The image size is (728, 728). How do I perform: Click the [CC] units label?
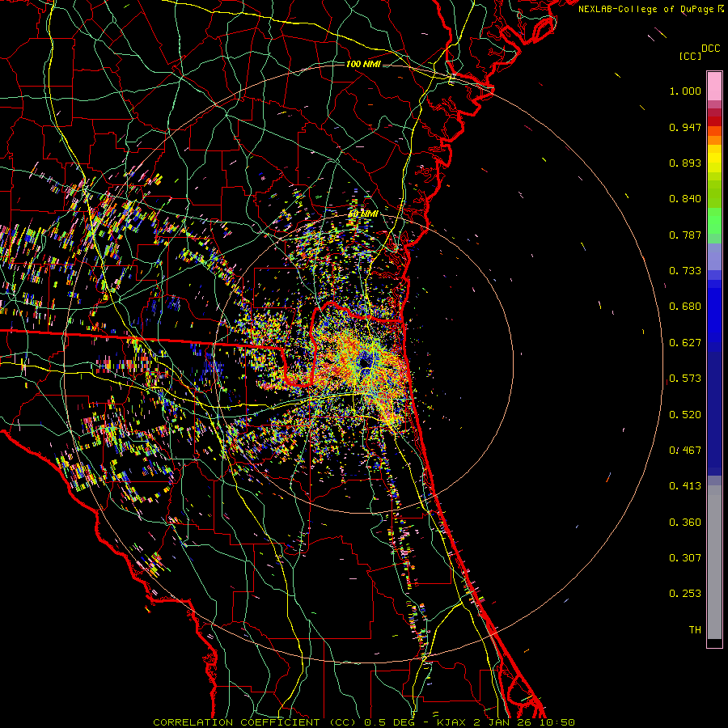690,56
